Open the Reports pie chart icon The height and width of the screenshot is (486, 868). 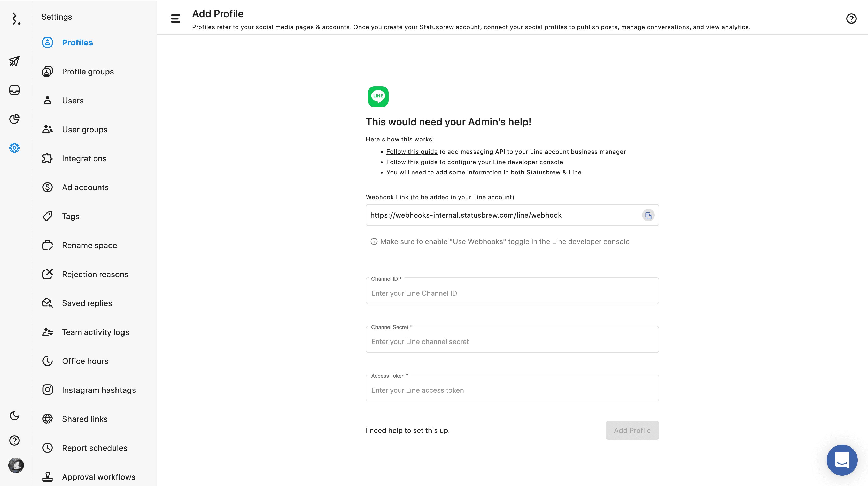click(14, 119)
